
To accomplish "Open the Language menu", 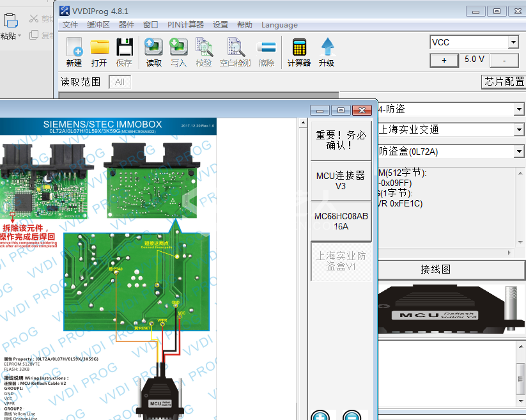I will (x=279, y=25).
